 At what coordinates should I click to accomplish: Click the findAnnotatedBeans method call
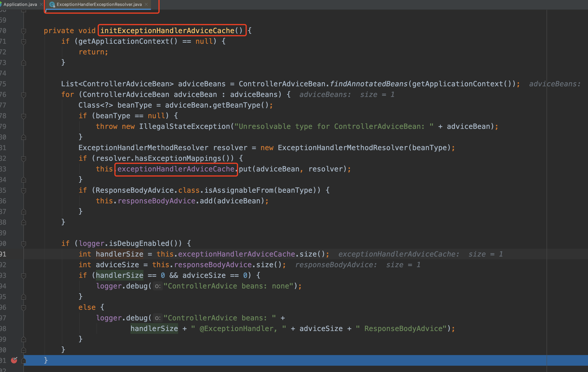click(369, 84)
